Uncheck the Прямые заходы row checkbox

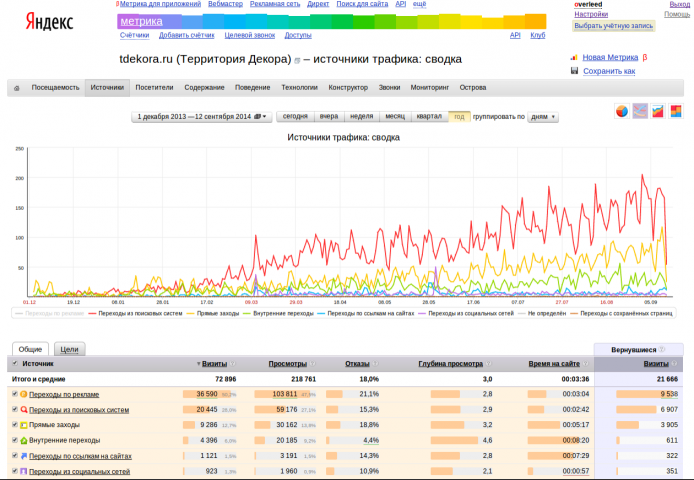tap(15, 425)
